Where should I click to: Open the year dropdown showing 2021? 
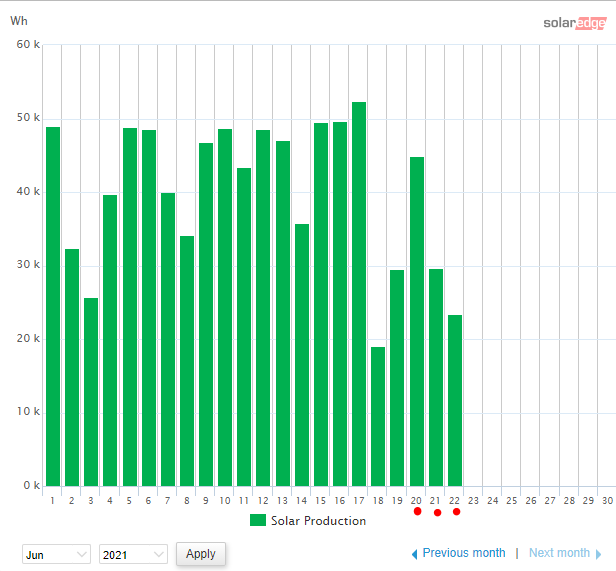click(133, 554)
